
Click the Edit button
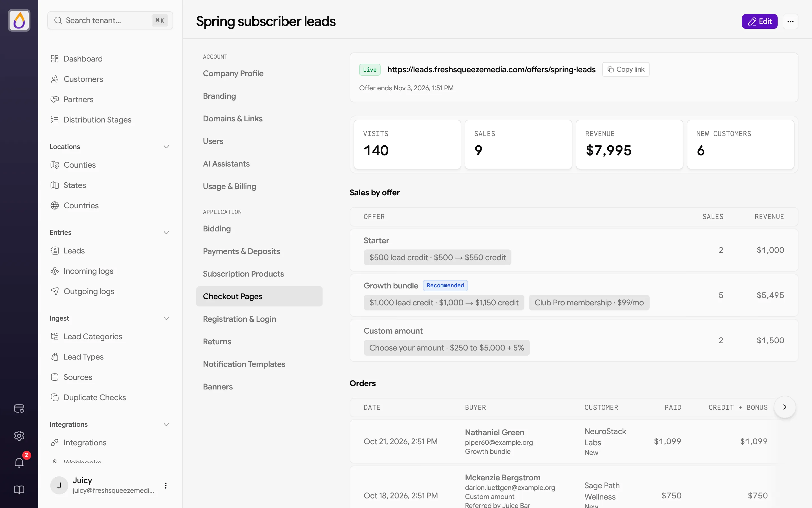tap(760, 21)
